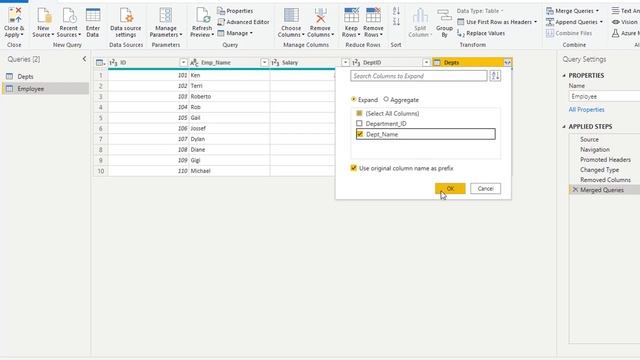Click the Refresh Preview icon
Viewport: 640px width, 360px height.
click(202, 16)
